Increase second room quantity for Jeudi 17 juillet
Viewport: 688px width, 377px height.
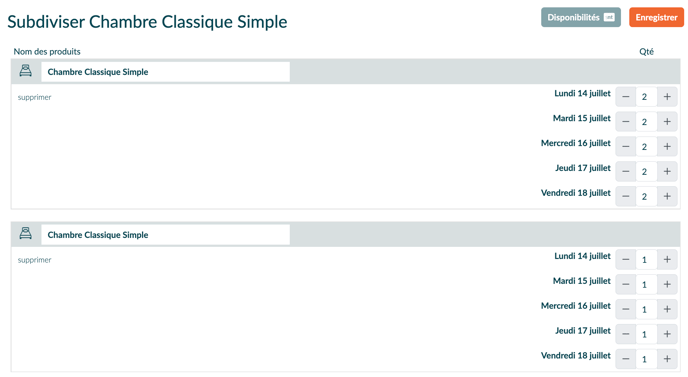(x=667, y=334)
